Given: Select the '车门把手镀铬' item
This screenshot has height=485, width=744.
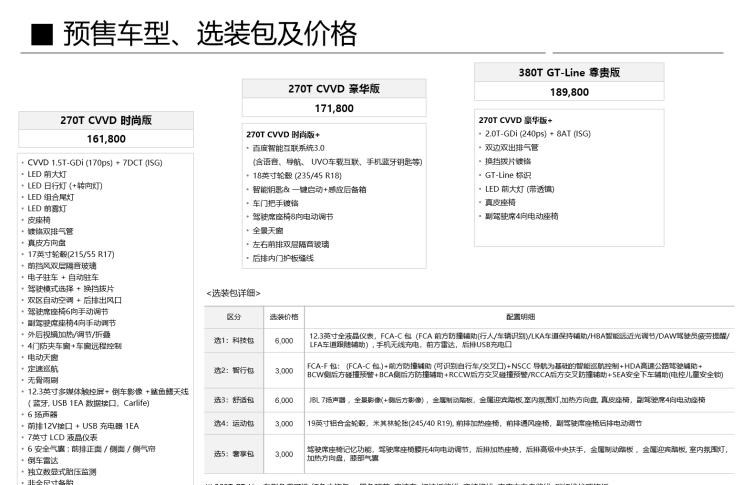Looking at the screenshot, I should click(x=275, y=203).
